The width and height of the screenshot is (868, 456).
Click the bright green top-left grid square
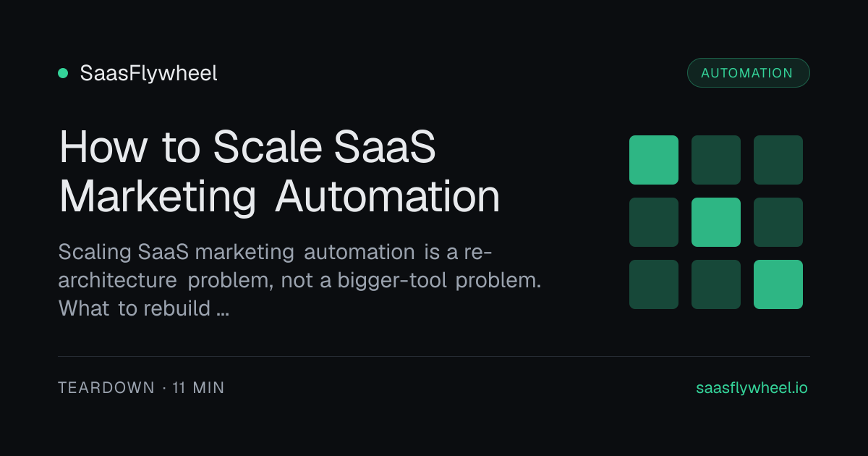(x=654, y=160)
